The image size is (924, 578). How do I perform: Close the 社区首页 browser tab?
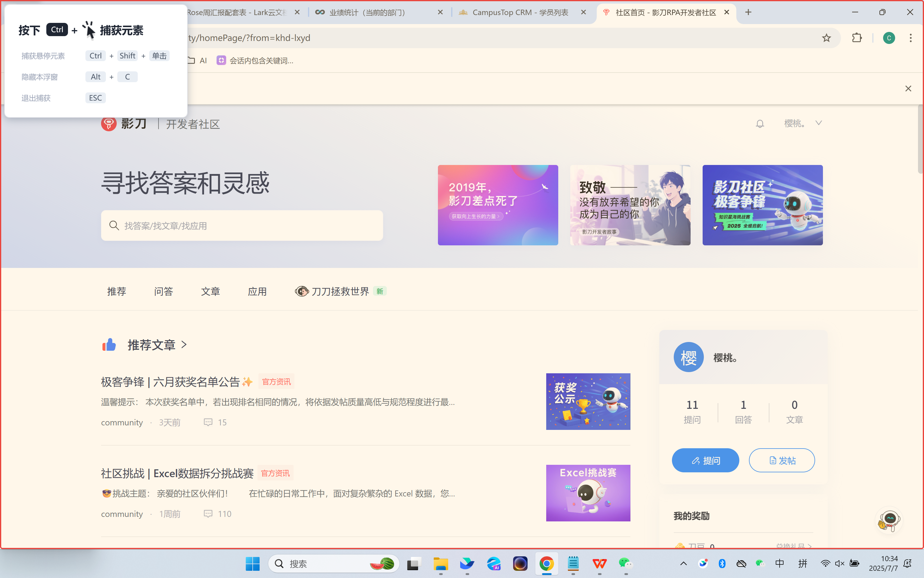coord(727,12)
